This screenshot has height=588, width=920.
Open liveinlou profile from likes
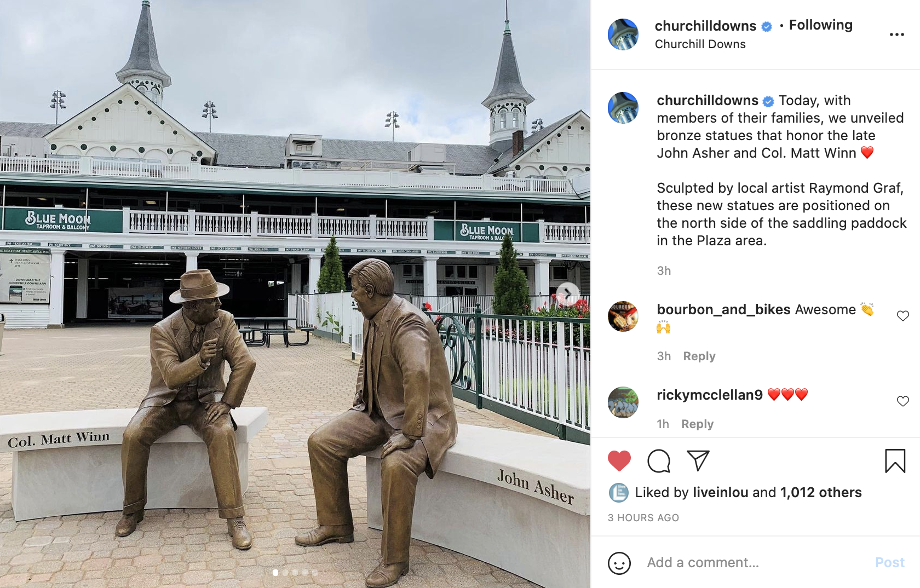720,492
